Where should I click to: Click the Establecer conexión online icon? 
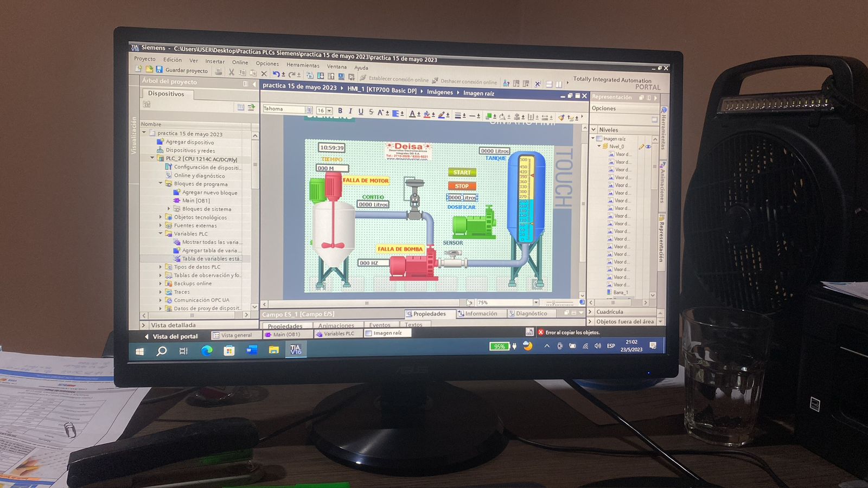(x=364, y=78)
